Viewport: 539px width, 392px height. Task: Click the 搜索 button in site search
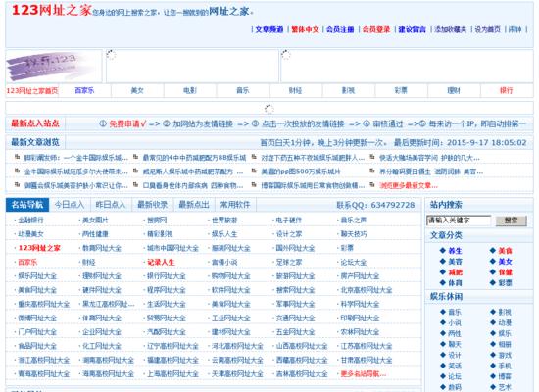[512, 220]
